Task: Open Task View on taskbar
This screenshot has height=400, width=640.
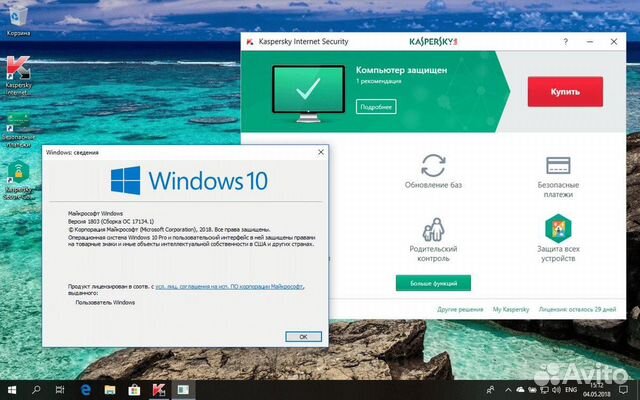Action: click(x=60, y=390)
